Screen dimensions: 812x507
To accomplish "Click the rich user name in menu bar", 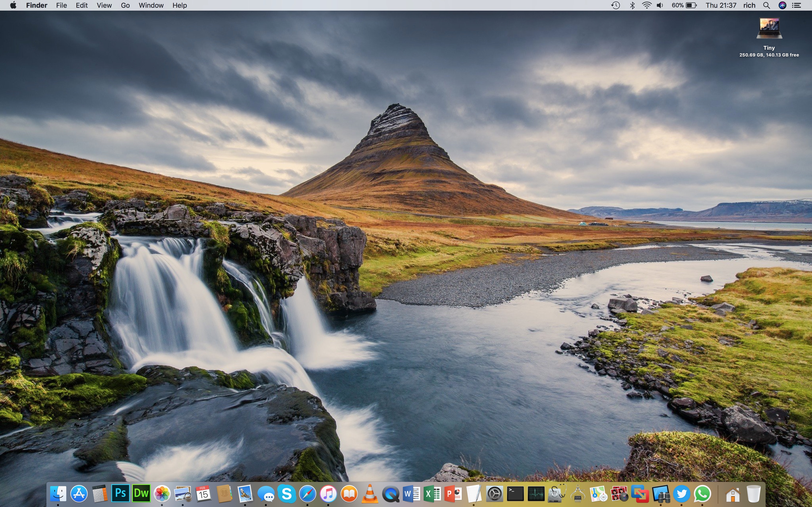I will [x=749, y=5].
